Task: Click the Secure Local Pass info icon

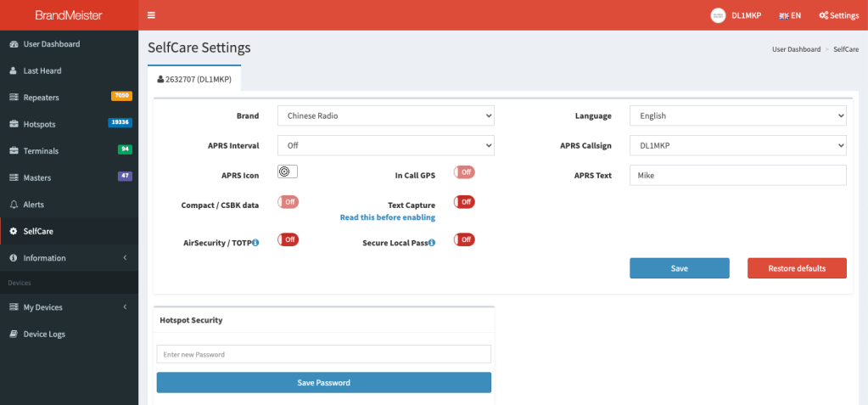Action: (432, 243)
